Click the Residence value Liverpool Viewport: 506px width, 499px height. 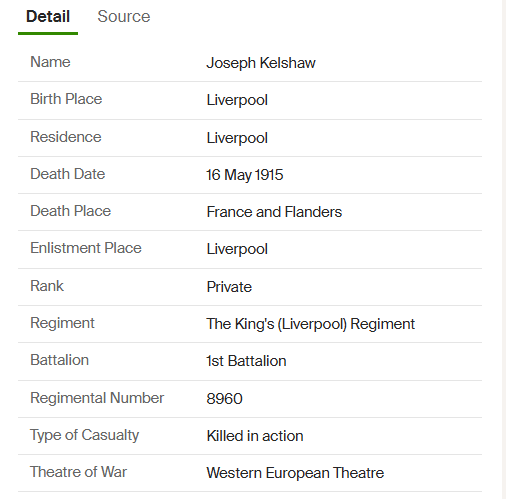(237, 138)
